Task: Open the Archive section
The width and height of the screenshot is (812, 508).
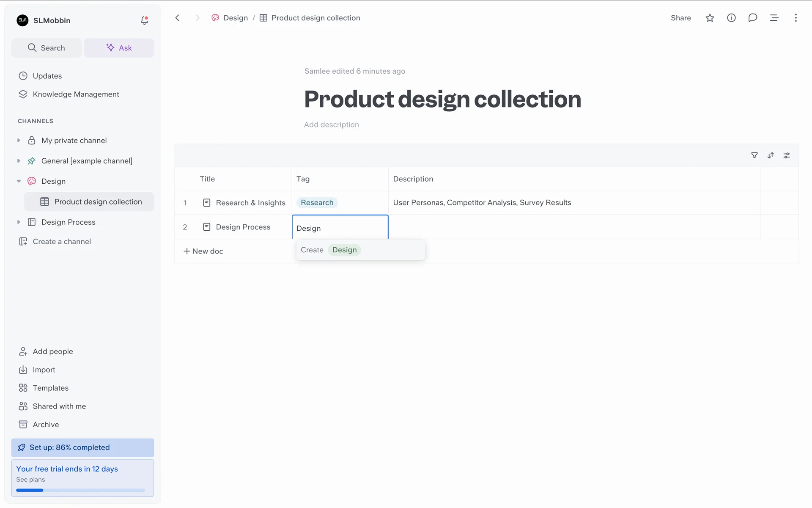Action: coord(46,424)
